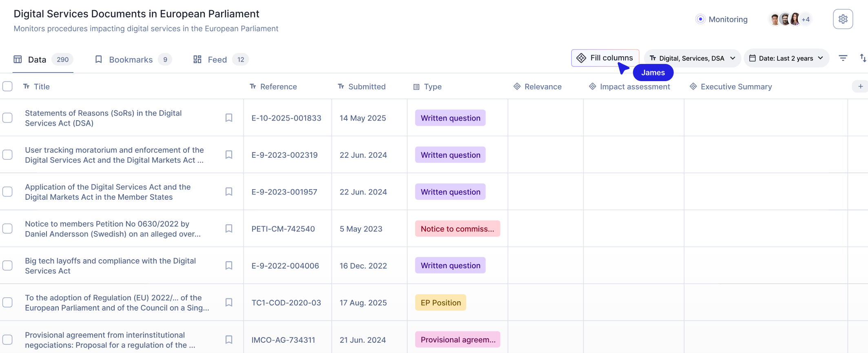The height and width of the screenshot is (353, 868).
Task: Bookmark the Big tech layoffs row
Action: [x=229, y=265]
